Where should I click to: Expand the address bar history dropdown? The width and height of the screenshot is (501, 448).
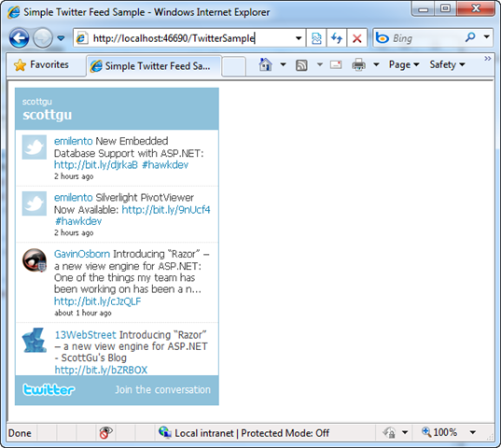[299, 38]
